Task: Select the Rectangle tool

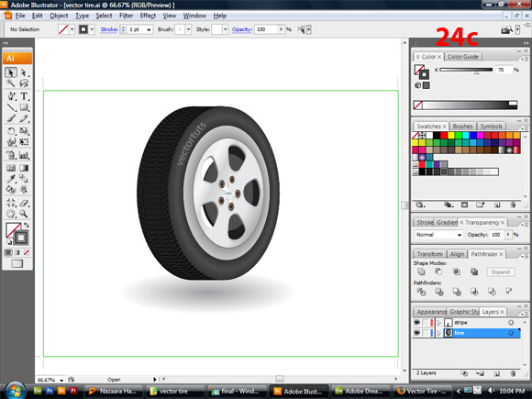Action: point(24,107)
